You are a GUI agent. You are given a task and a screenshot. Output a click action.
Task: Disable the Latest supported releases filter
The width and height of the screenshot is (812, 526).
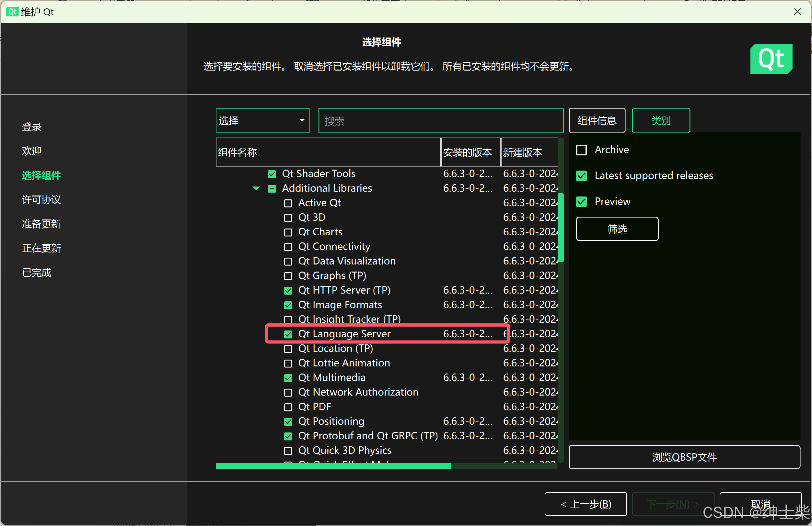[x=581, y=175]
